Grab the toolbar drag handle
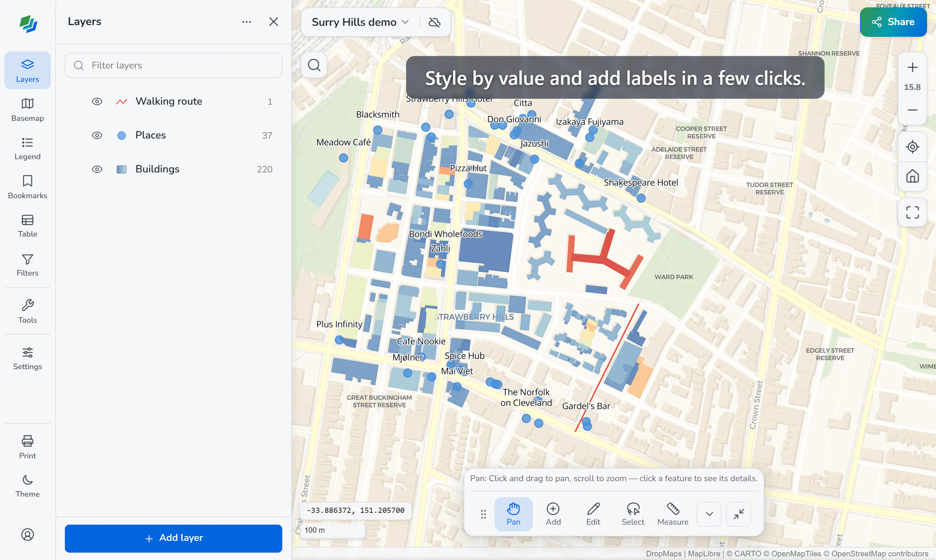Image resolution: width=936 pixels, height=560 pixels. pyautogui.click(x=483, y=514)
